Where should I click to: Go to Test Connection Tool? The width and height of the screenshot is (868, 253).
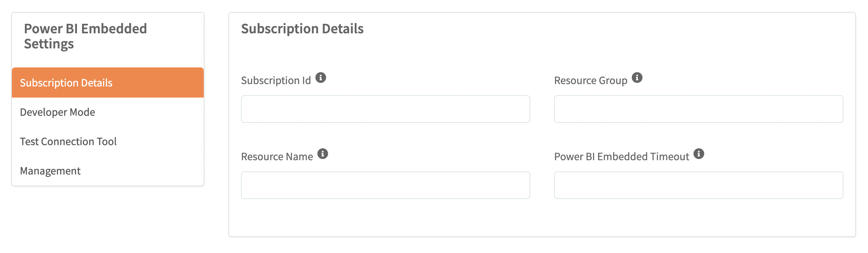tap(68, 142)
